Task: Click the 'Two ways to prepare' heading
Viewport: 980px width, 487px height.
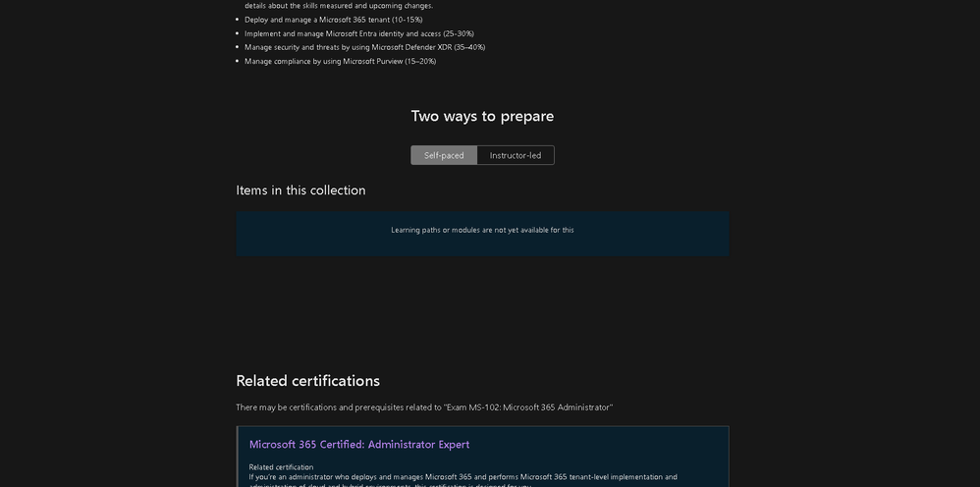Action: click(482, 116)
